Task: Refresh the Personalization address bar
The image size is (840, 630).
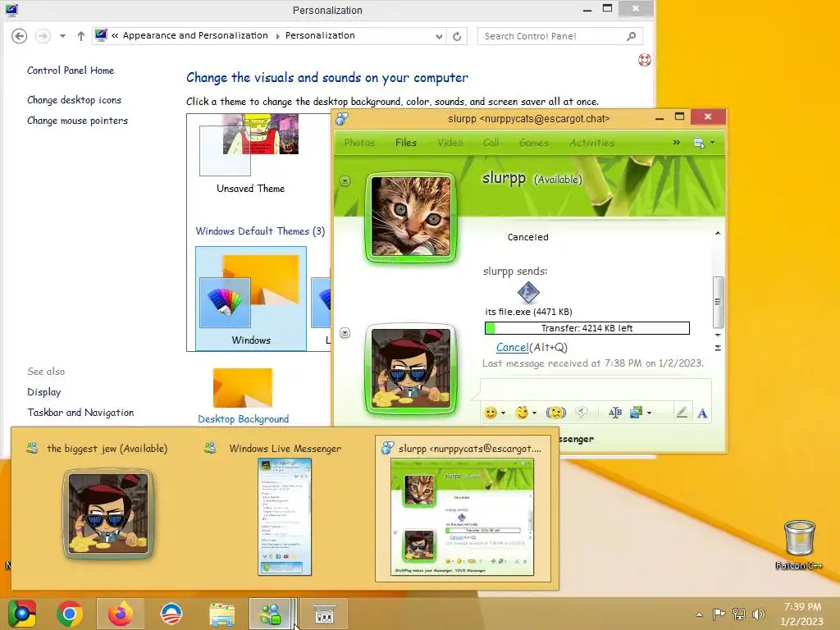Action: (x=457, y=36)
